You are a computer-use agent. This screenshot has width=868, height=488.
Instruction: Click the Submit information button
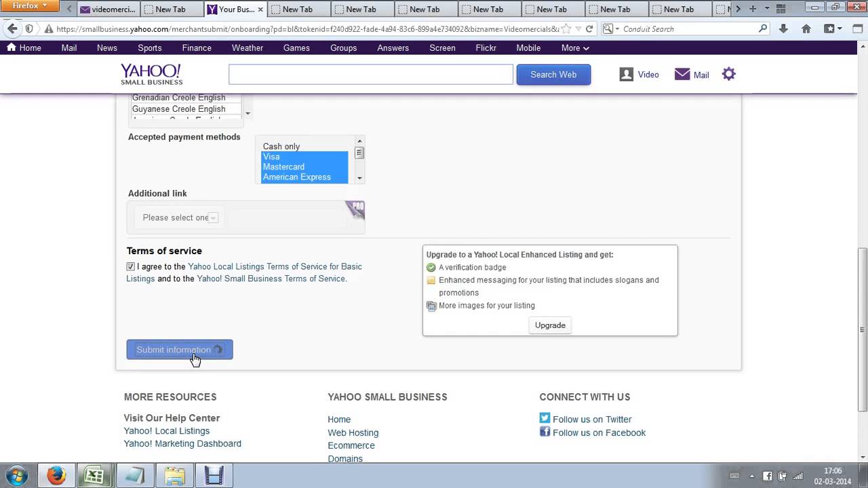[x=180, y=350]
